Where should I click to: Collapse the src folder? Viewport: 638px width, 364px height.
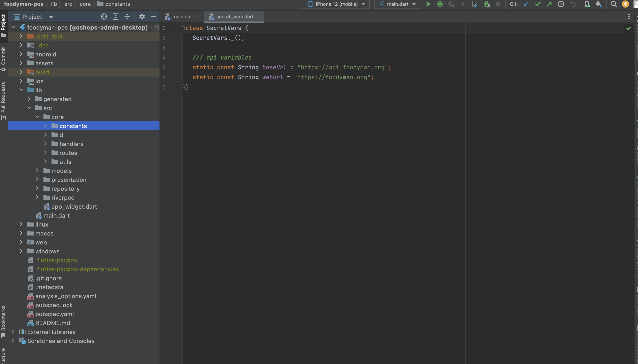(x=29, y=108)
